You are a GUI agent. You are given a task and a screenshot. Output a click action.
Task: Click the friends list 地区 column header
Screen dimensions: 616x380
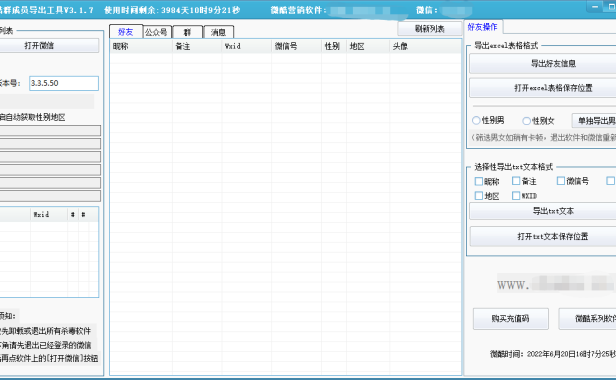(368, 46)
